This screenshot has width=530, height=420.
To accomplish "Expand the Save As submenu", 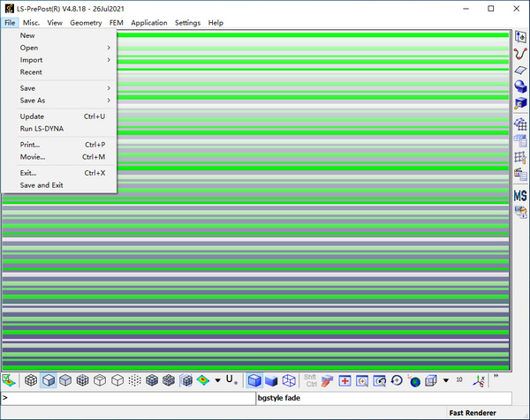I will point(67,101).
